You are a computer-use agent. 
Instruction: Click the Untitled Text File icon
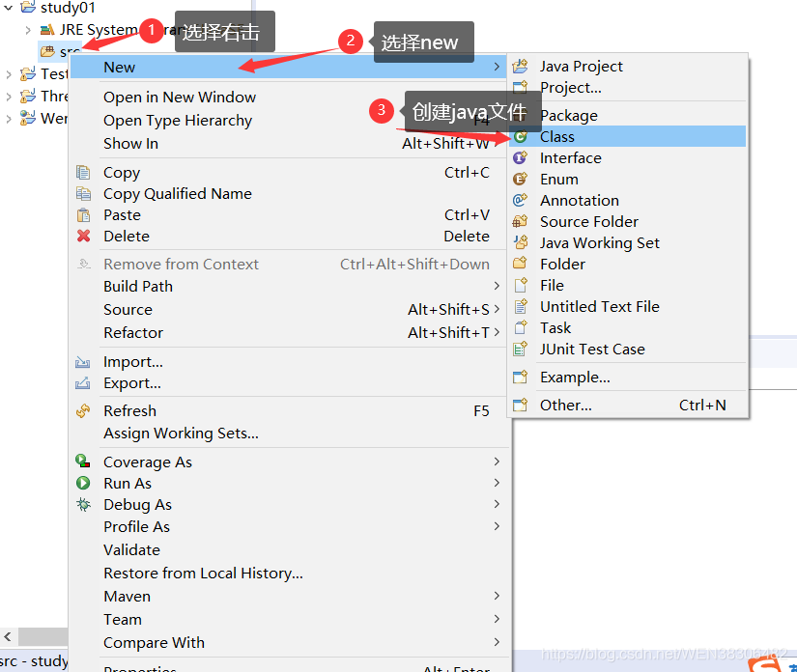[x=520, y=306]
